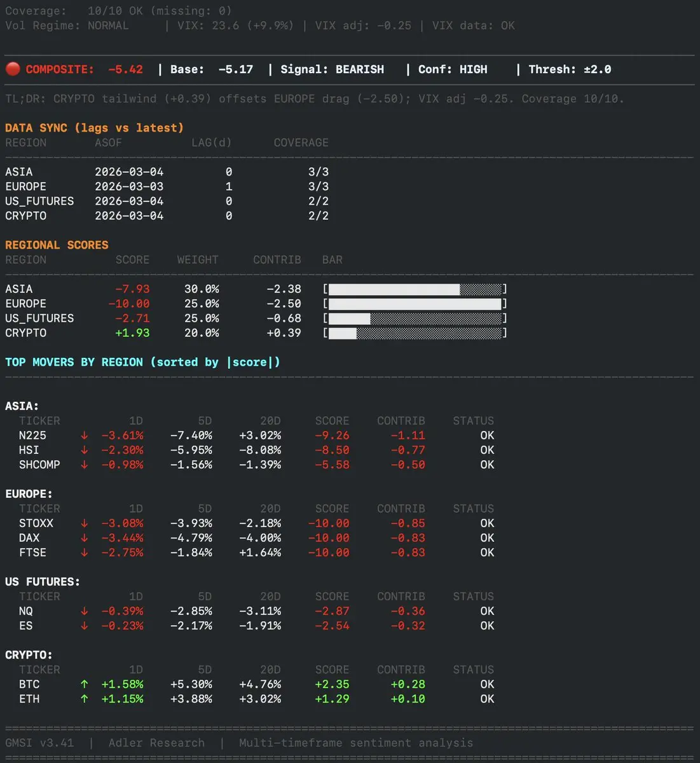Select the REGIONAL SCORES heading

[x=57, y=245]
